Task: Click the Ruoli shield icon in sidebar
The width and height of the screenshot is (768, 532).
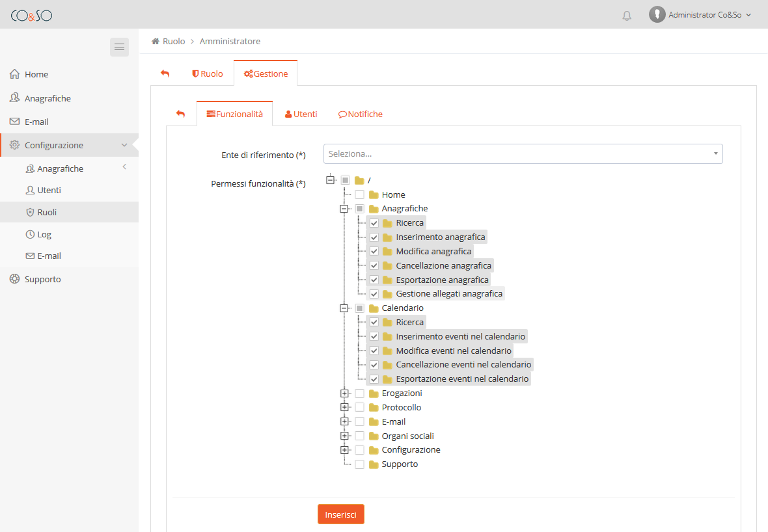Action: (x=30, y=212)
